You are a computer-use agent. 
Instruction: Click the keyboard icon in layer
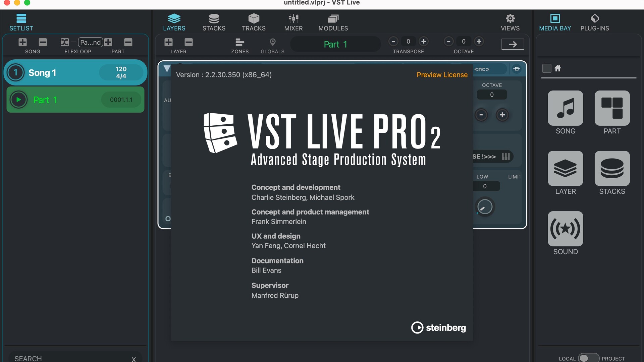coord(506,157)
